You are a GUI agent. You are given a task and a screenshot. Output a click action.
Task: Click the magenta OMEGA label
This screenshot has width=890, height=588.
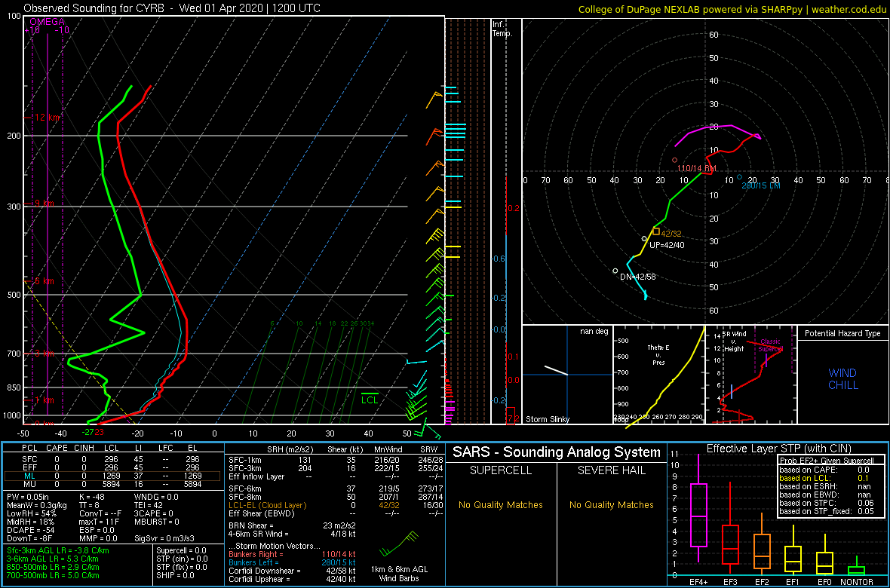[x=47, y=22]
